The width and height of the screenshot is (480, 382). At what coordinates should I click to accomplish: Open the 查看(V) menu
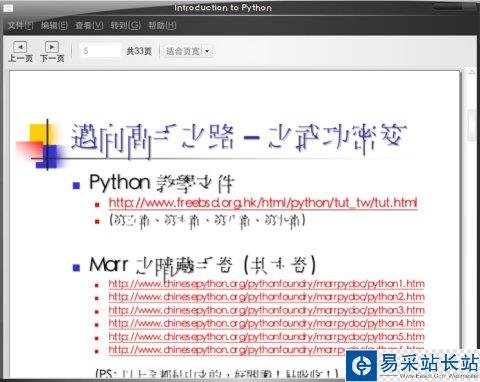[x=89, y=25]
